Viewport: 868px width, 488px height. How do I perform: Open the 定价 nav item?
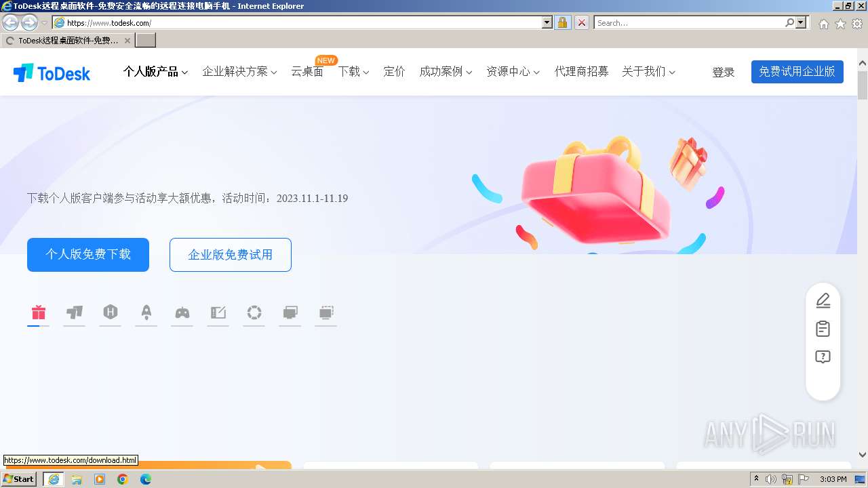pos(394,72)
